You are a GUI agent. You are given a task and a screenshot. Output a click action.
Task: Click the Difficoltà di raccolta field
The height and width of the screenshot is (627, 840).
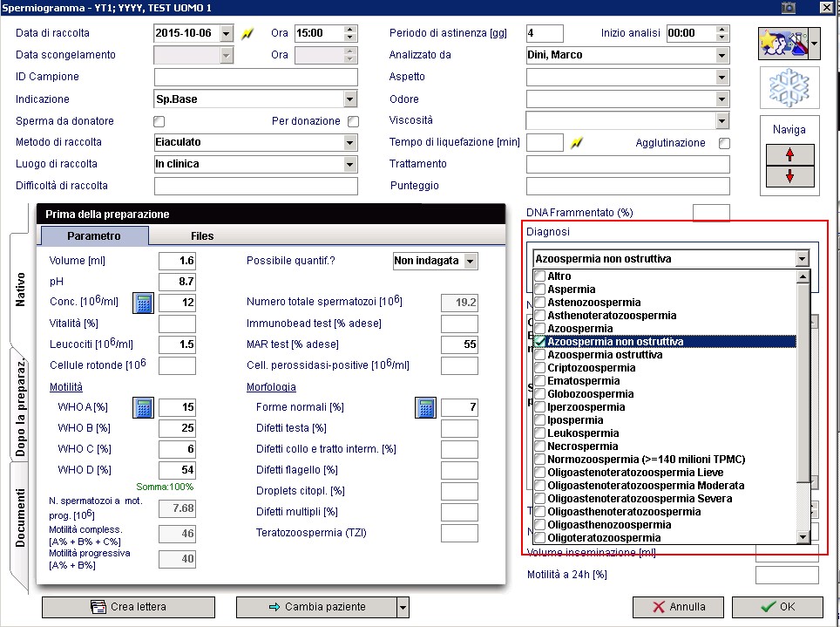click(x=256, y=186)
